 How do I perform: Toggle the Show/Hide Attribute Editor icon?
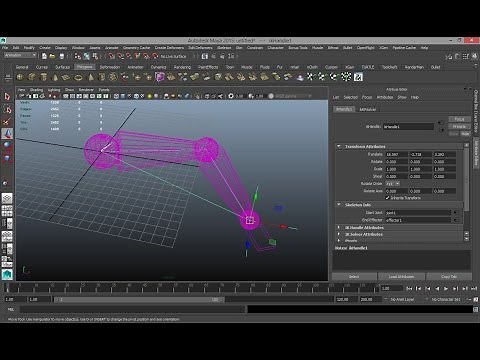pyautogui.click(x=458, y=56)
